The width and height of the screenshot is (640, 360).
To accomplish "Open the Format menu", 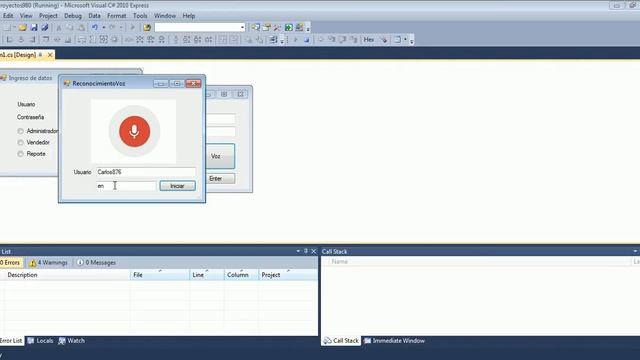I will coord(117,16).
